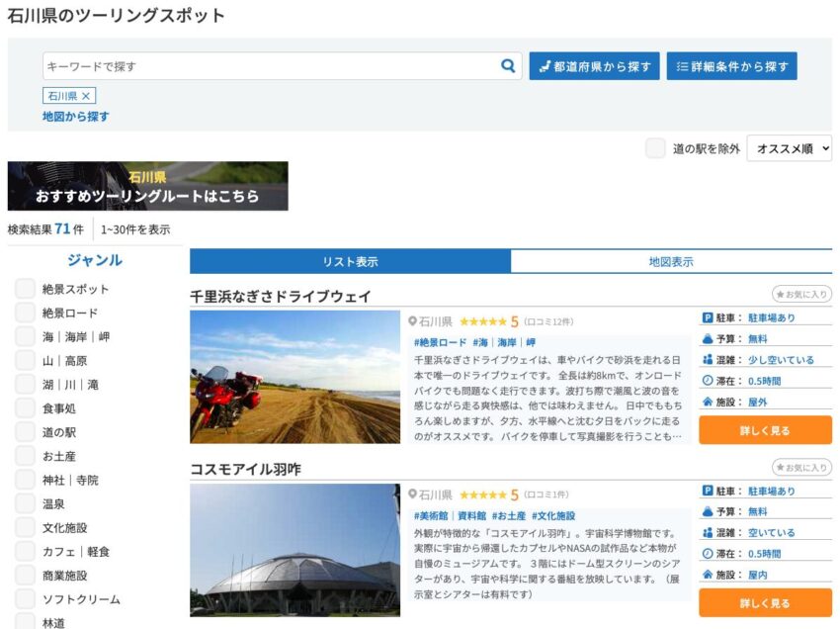Click the facility house icon for 千里浜なぎさドライブウェイ
The image size is (840, 629).
click(708, 402)
